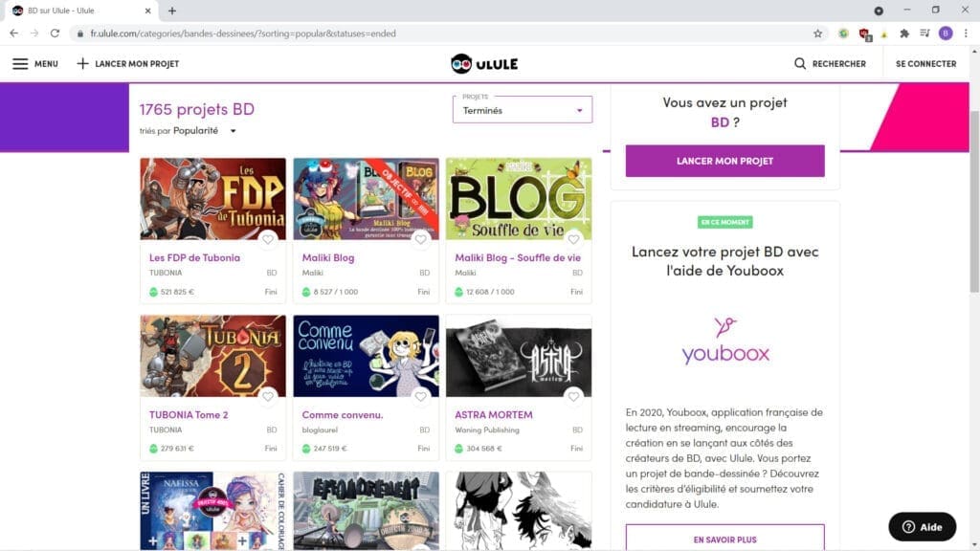Click the plus icon for Lancer mon projet
The image size is (980, 551).
(82, 64)
